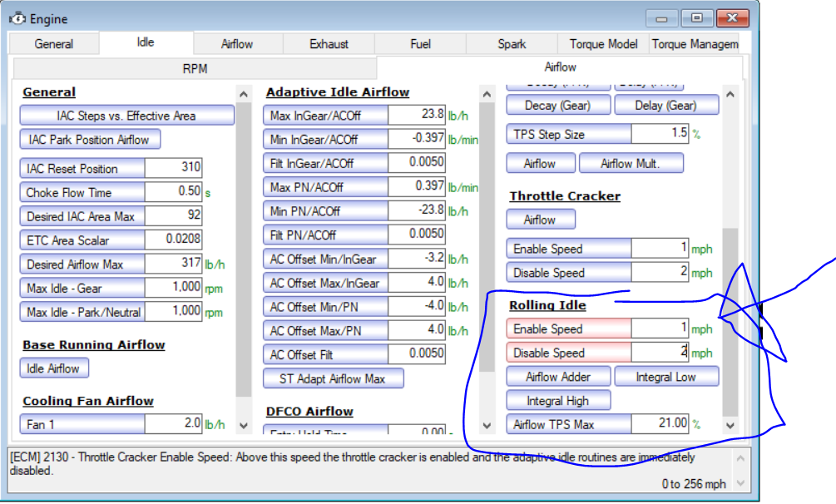The height and width of the screenshot is (504, 836).
Task: Click the Rolling Idle section heading
Action: pyautogui.click(x=547, y=305)
